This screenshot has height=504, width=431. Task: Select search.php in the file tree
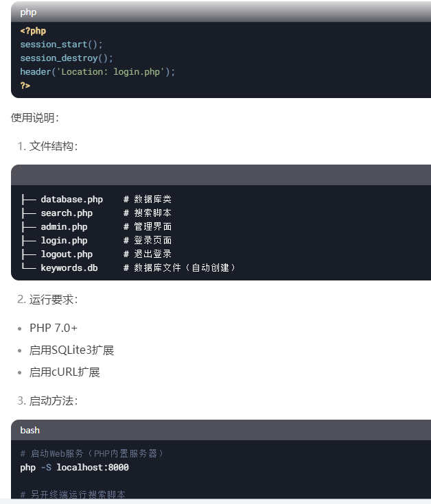pyautogui.click(x=67, y=213)
